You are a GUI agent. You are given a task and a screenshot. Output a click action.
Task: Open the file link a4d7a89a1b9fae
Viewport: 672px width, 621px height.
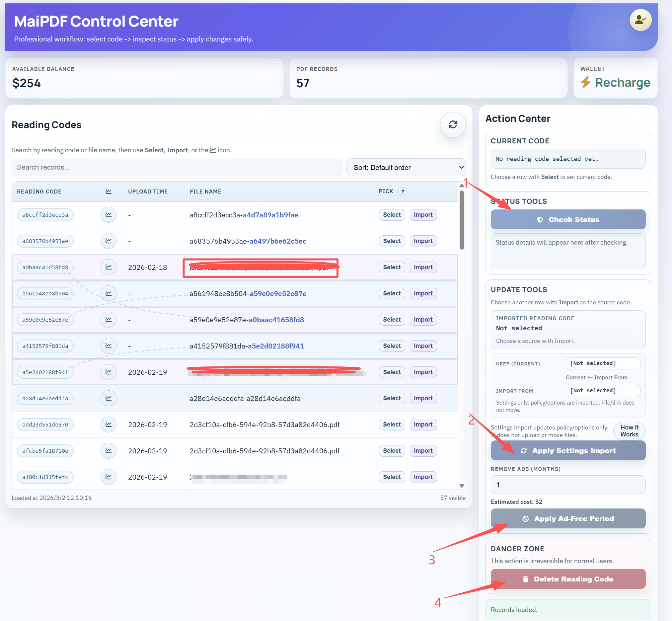tap(270, 215)
